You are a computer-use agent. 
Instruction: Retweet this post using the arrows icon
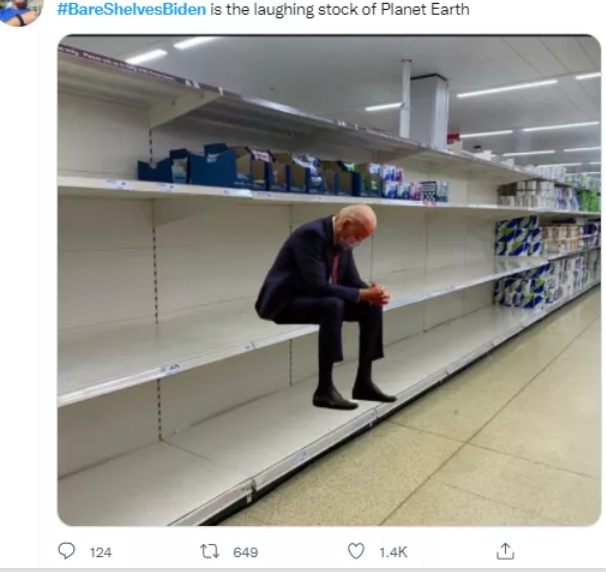click(210, 551)
